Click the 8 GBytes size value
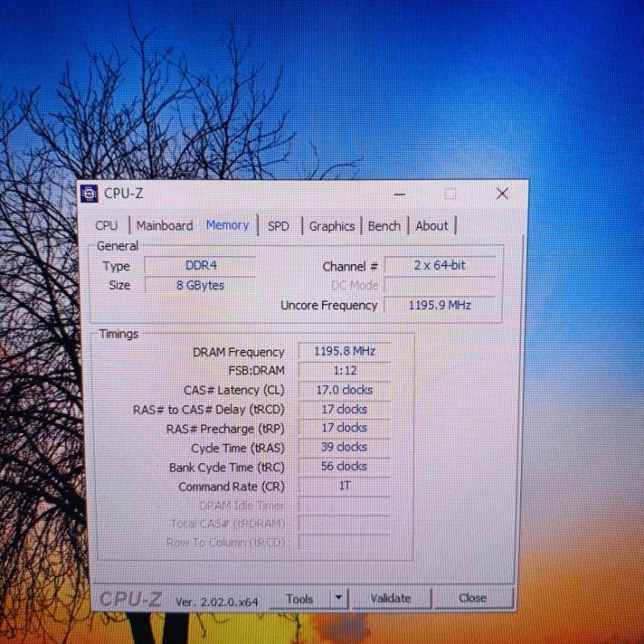The image size is (644, 644). click(x=200, y=285)
